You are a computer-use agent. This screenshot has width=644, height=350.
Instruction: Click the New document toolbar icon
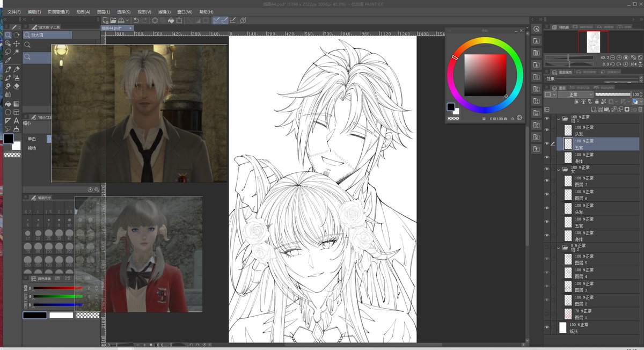click(x=106, y=20)
